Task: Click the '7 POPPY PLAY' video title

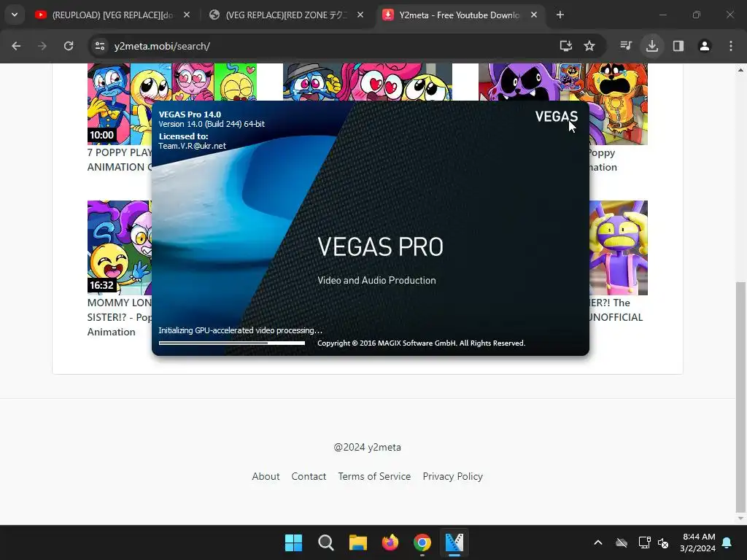Action: pos(120,160)
